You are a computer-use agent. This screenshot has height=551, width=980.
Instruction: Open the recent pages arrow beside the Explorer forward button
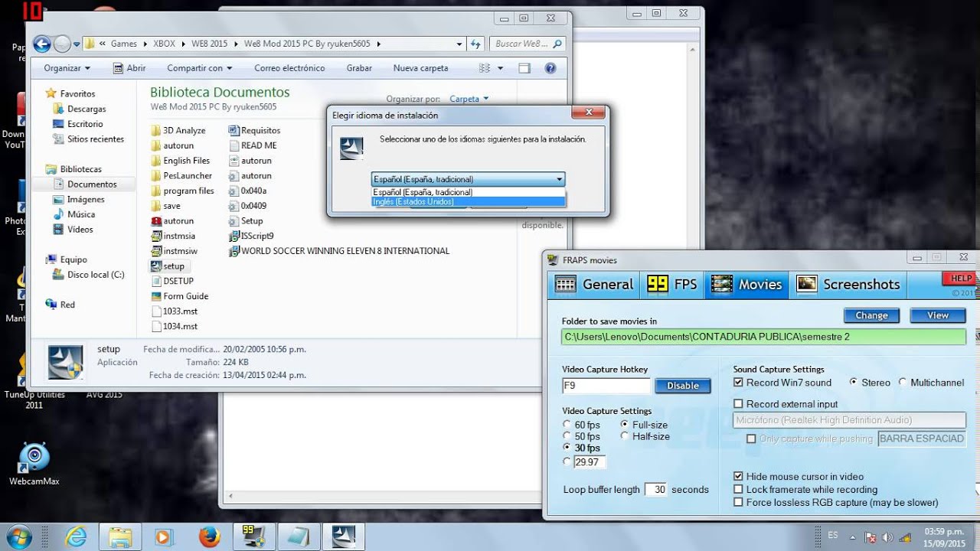[77, 44]
